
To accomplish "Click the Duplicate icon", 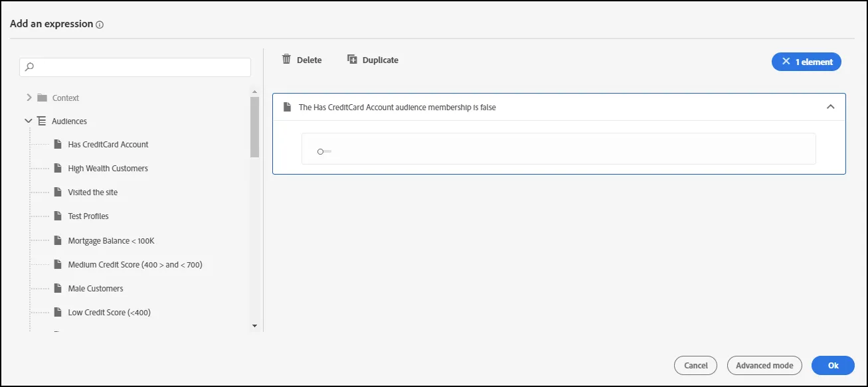I will (352, 59).
